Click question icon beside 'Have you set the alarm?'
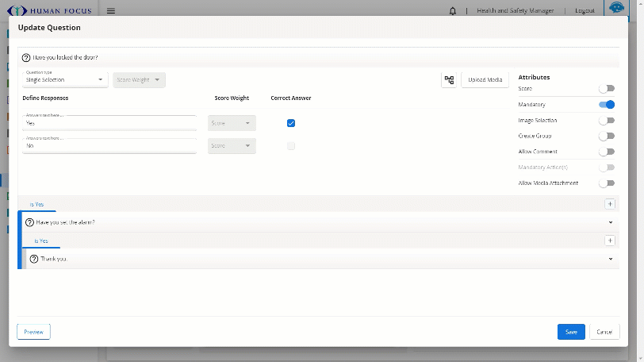Viewport: 644px width, 362px height. click(x=30, y=222)
